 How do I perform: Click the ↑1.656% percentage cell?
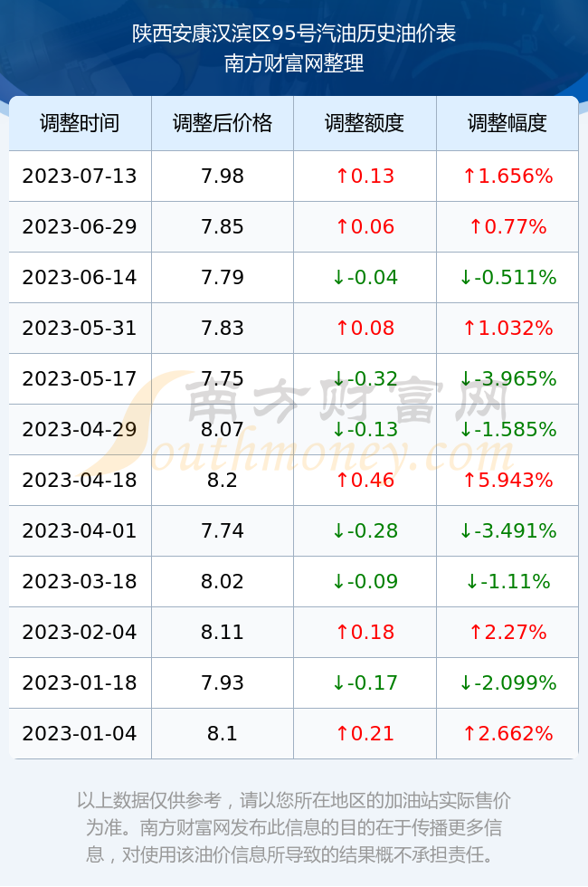point(507,176)
